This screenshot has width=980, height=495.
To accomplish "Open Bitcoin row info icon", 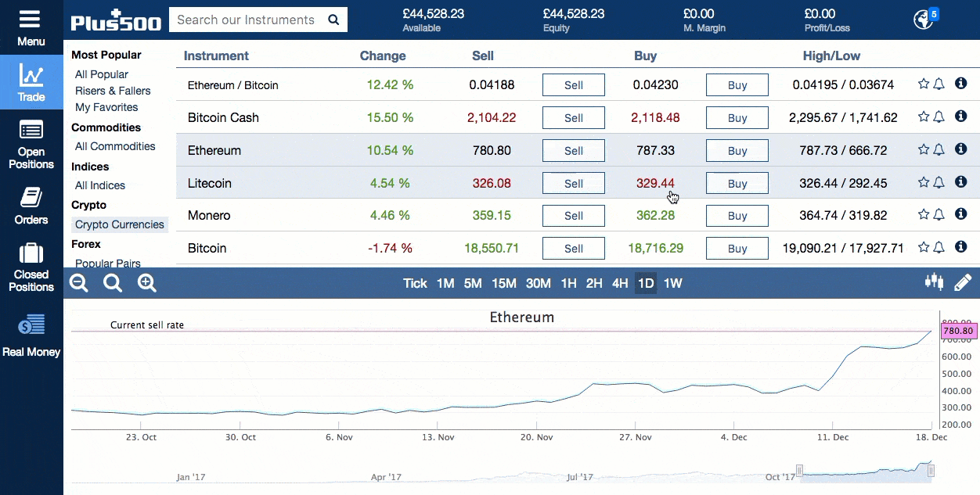I will [961, 247].
